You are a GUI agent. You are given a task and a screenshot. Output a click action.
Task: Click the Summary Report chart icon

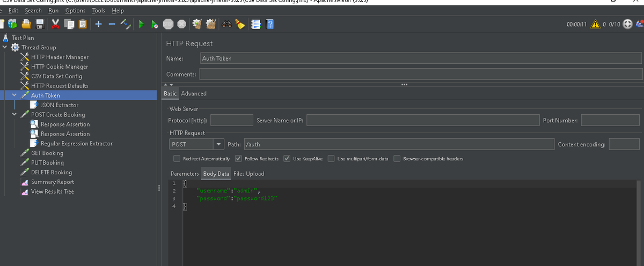coord(25,182)
